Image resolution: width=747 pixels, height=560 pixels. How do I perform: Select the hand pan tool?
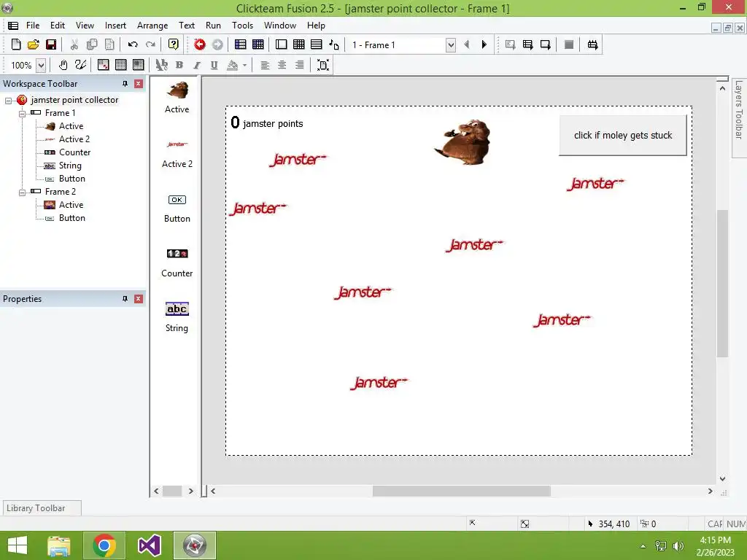coord(63,65)
